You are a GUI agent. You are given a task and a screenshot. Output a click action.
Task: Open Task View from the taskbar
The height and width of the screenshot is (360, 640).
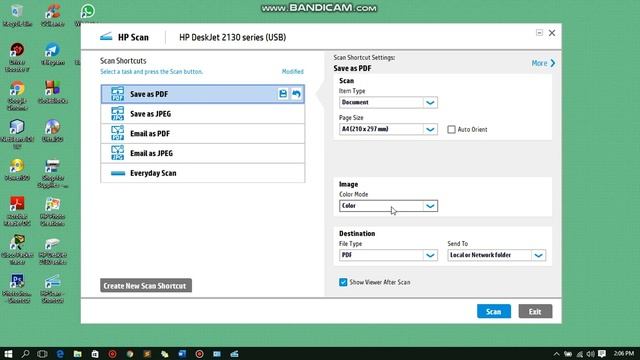42,353
